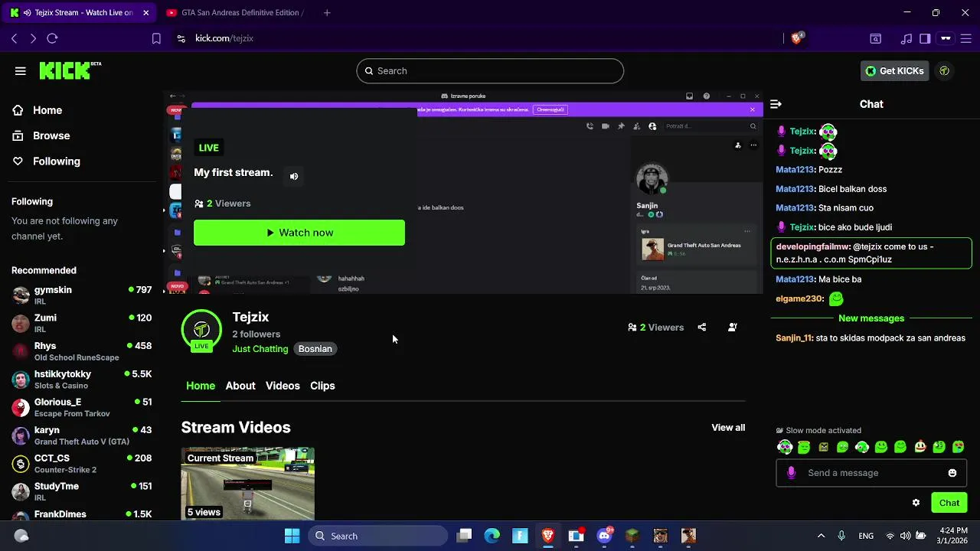Click the Get KICKs button

point(894,70)
